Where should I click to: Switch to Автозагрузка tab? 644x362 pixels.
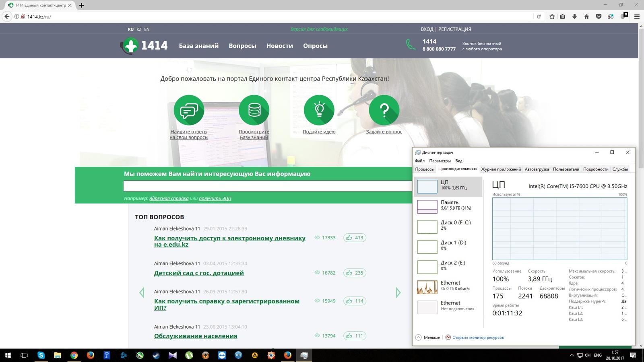click(537, 169)
